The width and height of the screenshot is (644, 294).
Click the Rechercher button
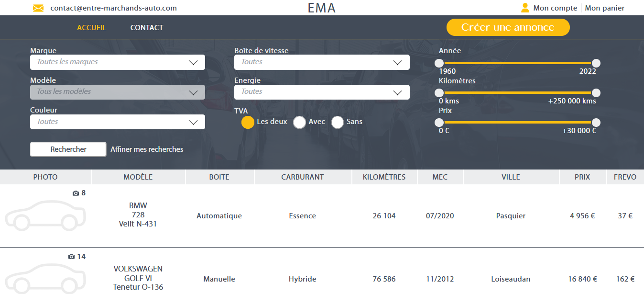pos(68,149)
